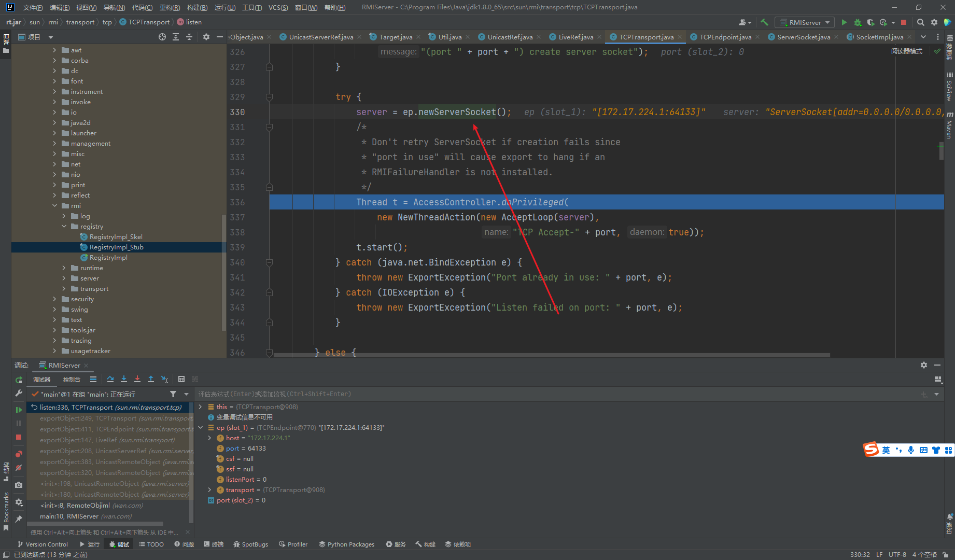Screen dimensions: 955x560
Task: Click the green Run button in top toolbar
Action: [x=844, y=22]
